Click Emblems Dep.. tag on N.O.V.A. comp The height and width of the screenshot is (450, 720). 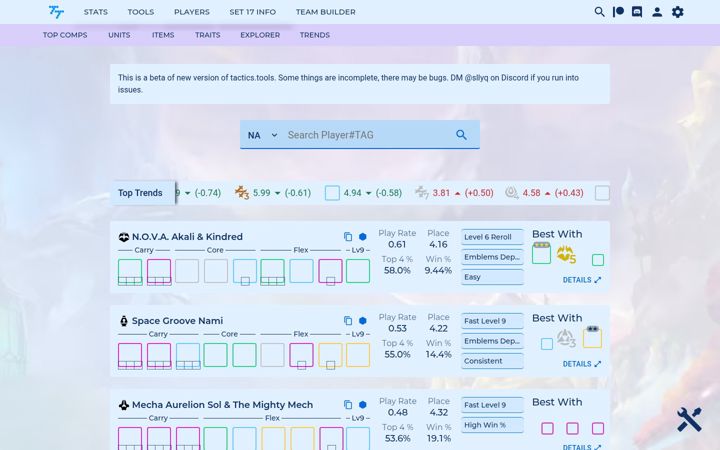(x=492, y=257)
